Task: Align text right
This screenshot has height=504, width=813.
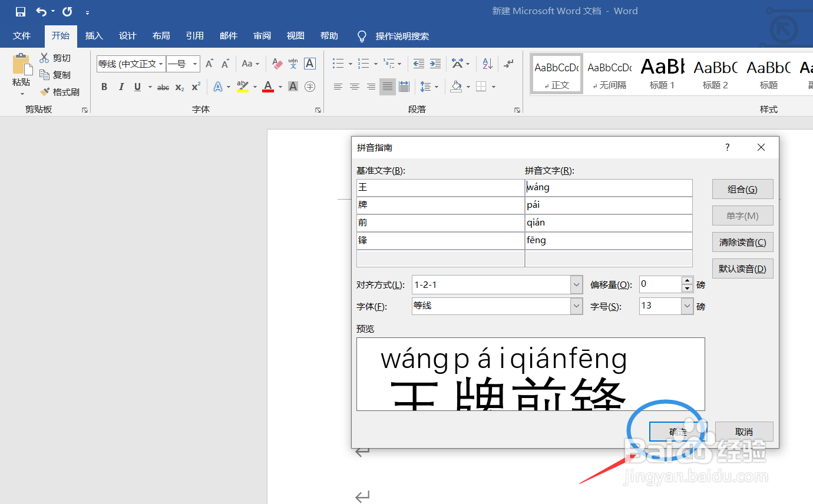Action: click(x=371, y=87)
